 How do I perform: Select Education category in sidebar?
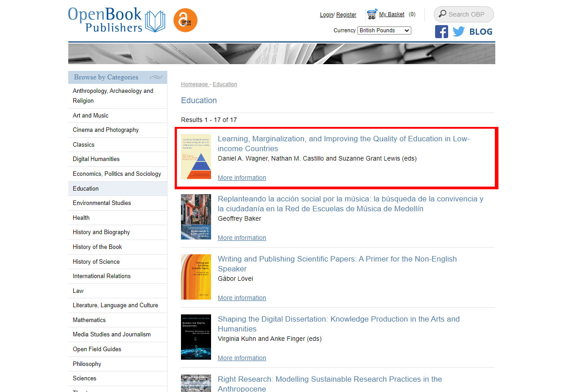(x=118, y=188)
